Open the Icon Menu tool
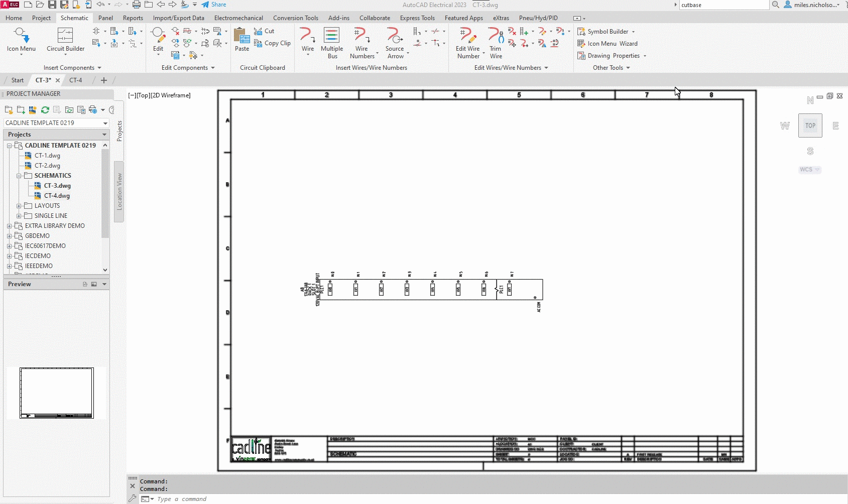Image resolution: width=848 pixels, height=504 pixels. [x=21, y=40]
